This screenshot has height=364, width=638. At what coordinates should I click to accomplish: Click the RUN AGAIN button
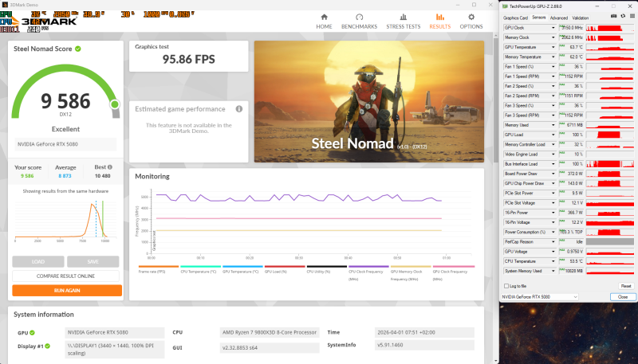[67, 291]
